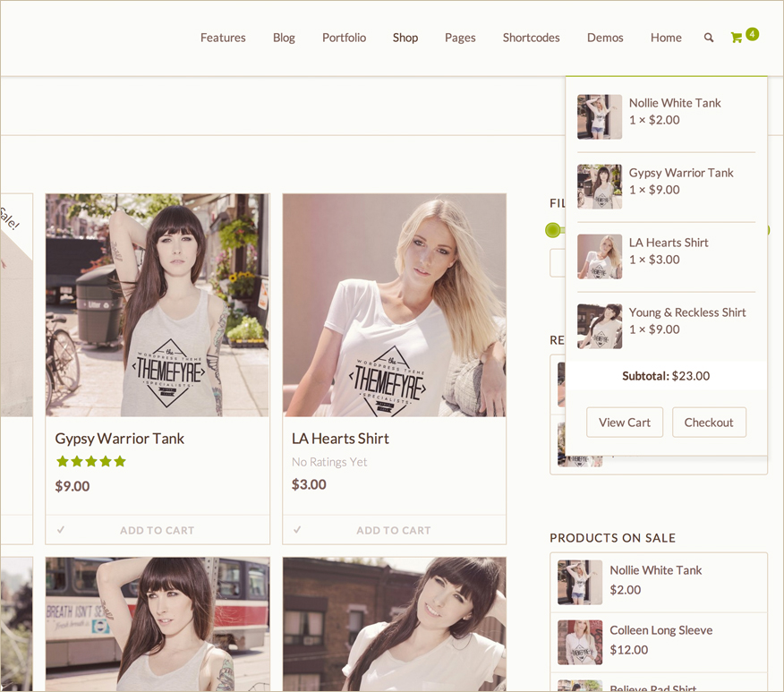Open the Portfolio menu
784x692 pixels.
pyautogui.click(x=344, y=38)
